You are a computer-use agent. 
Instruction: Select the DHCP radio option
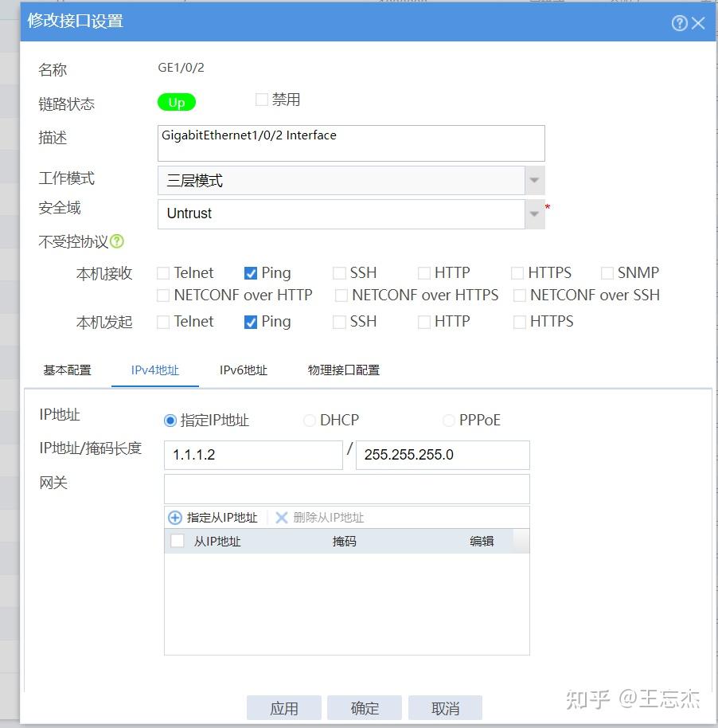[x=309, y=420]
